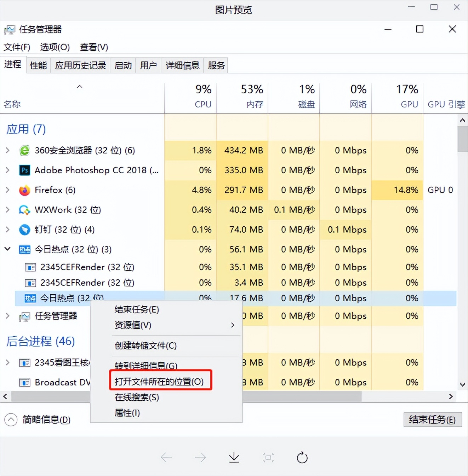Click the 结束任务 button
This screenshot has width=468, height=476.
(433, 420)
